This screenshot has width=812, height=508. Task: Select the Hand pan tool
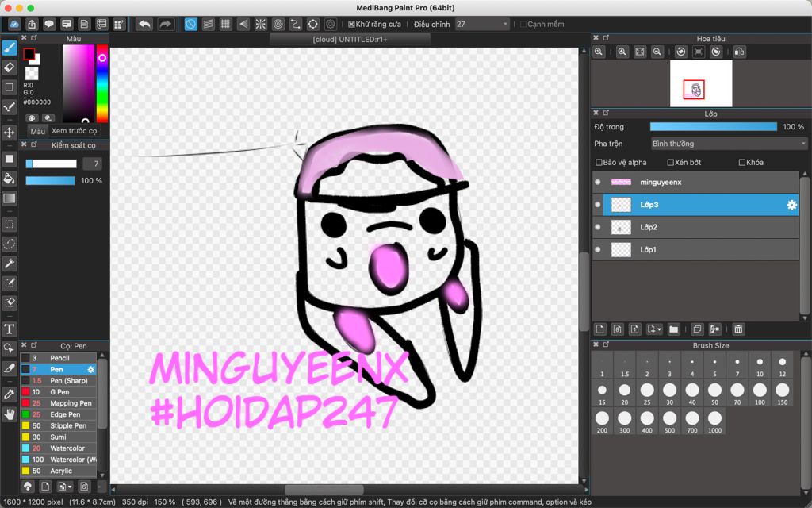click(x=10, y=414)
